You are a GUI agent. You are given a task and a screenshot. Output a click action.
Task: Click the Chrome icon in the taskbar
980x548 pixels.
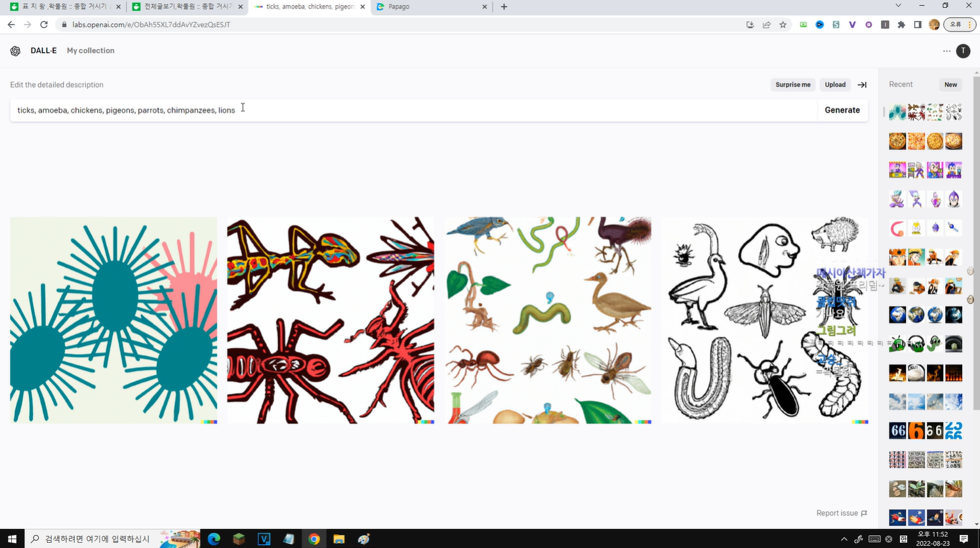pos(314,539)
